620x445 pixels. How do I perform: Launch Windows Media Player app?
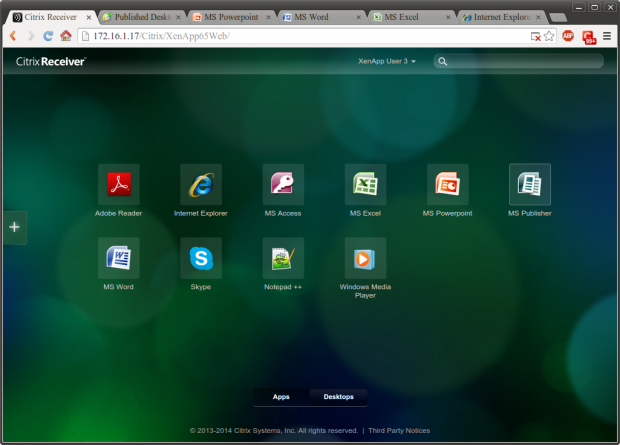(365, 258)
